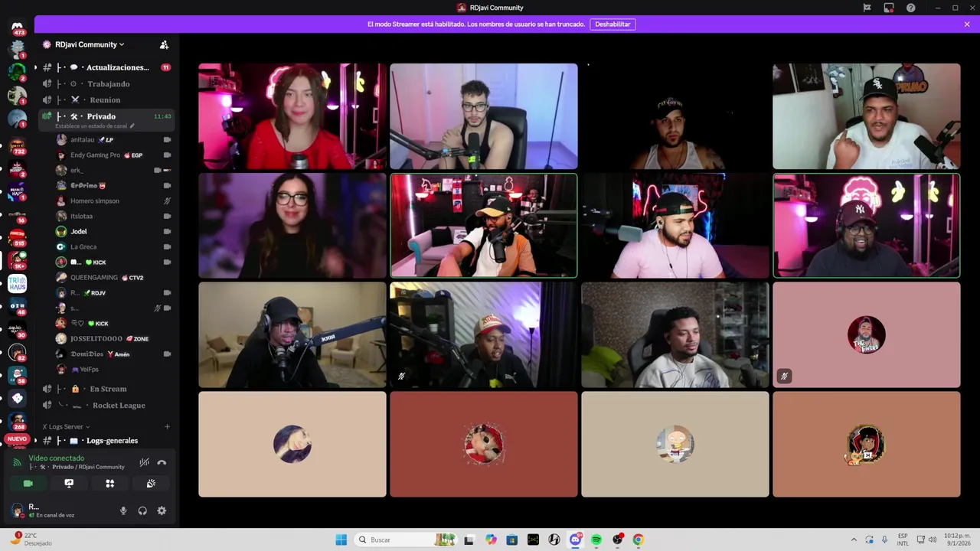Open help icon in title bar
980x551 pixels.
(x=911, y=8)
